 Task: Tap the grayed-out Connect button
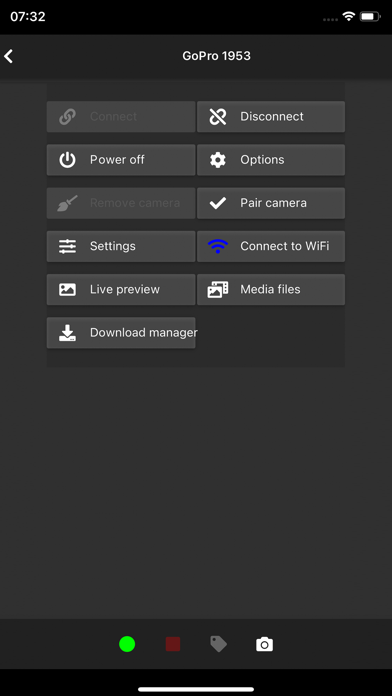121,117
